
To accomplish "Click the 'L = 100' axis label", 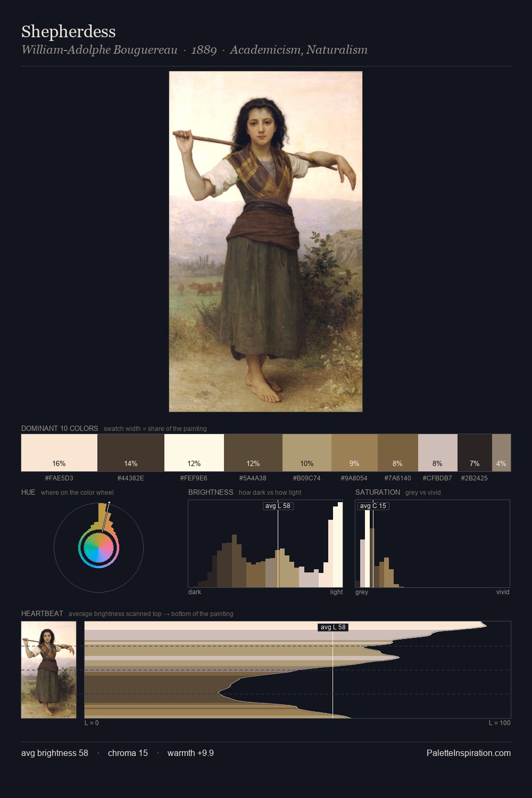I will point(500,723).
